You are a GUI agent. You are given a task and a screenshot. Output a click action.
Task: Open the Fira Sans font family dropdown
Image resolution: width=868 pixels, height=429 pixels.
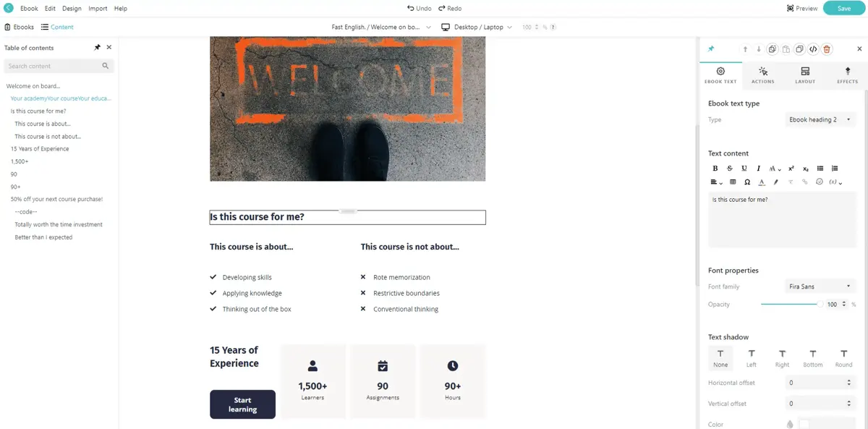820,286
